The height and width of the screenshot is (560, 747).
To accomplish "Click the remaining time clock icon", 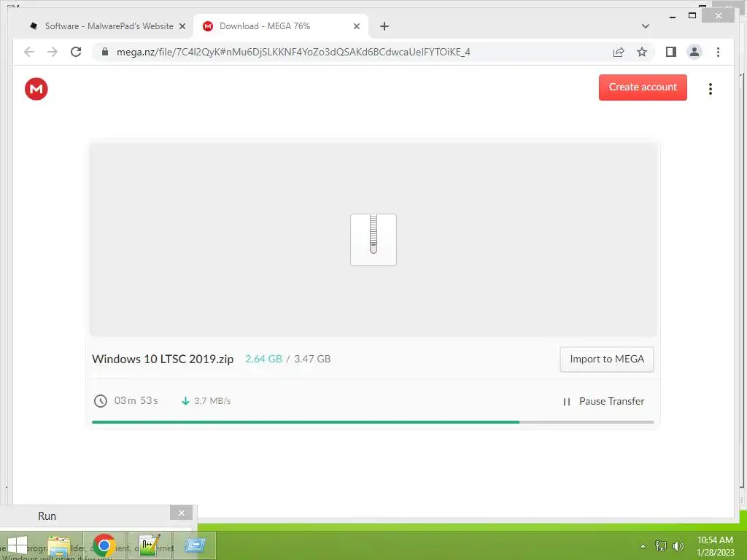I will tap(100, 401).
